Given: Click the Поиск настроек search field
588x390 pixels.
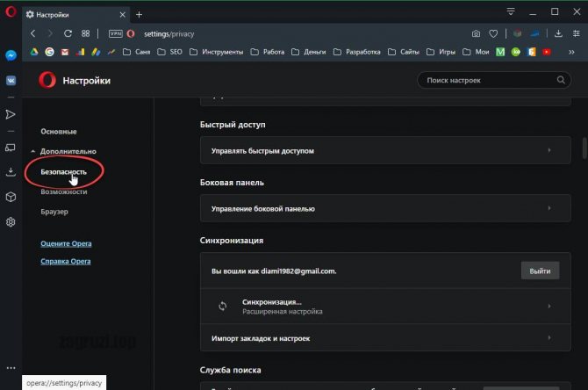Looking at the screenshot, I should (x=494, y=80).
